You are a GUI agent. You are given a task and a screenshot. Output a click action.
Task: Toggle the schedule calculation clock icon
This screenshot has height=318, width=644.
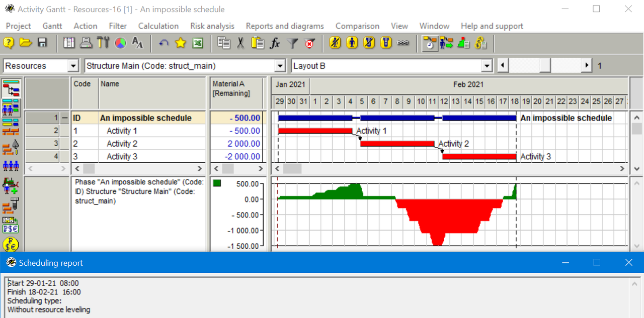[430, 43]
